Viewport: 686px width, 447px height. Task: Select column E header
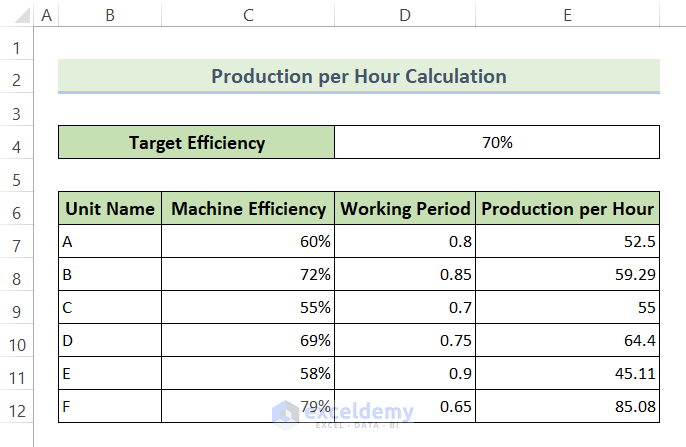567,15
